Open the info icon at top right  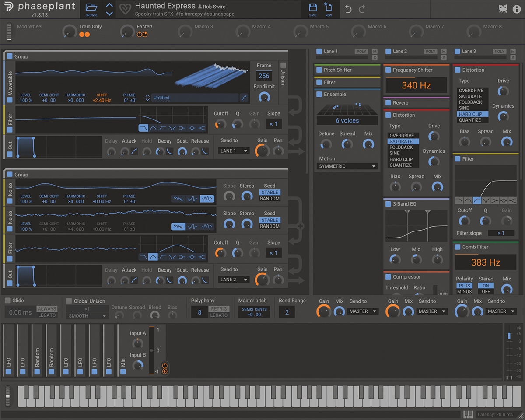pos(516,9)
